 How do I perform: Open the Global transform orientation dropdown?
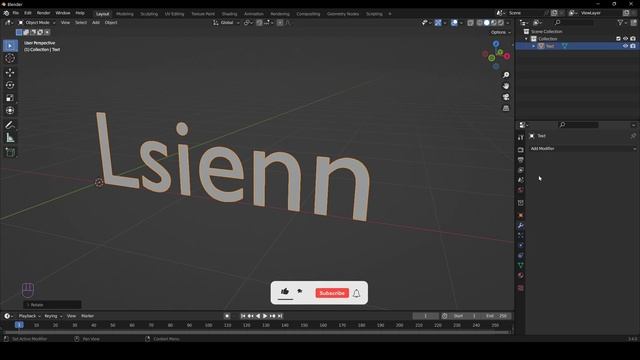tap(226, 23)
